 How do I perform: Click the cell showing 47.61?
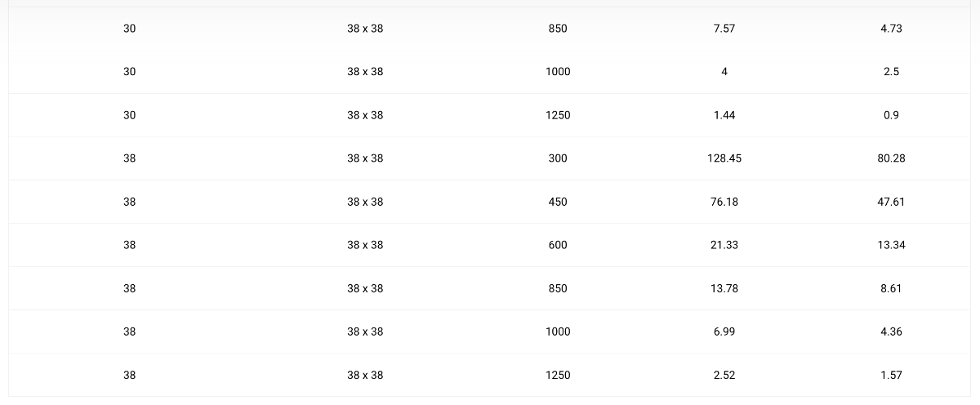click(x=891, y=202)
